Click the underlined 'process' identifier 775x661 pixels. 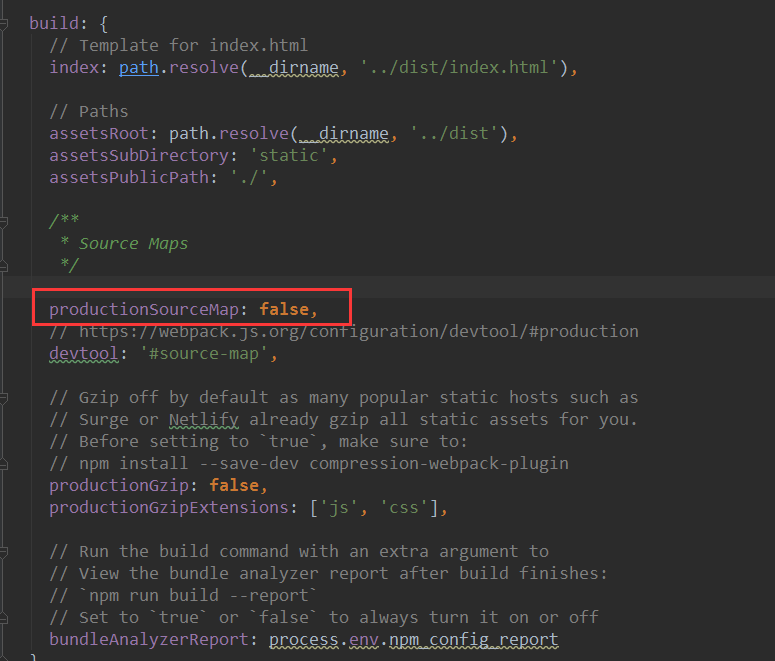[304, 640]
